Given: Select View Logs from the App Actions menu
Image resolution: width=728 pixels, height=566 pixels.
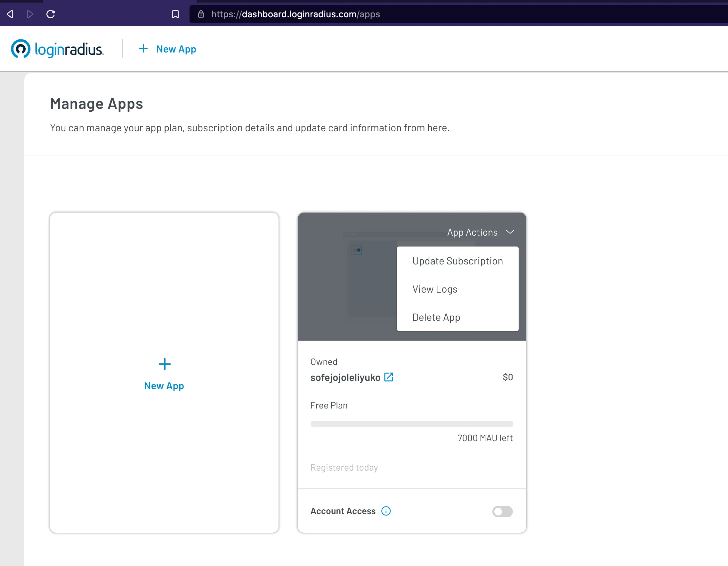Looking at the screenshot, I should click(x=435, y=289).
